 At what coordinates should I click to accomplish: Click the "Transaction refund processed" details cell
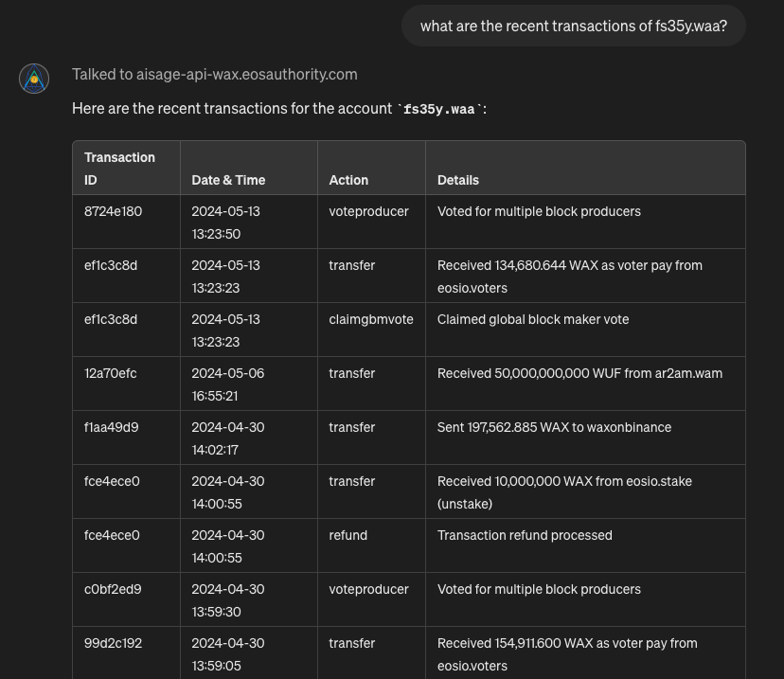525,535
